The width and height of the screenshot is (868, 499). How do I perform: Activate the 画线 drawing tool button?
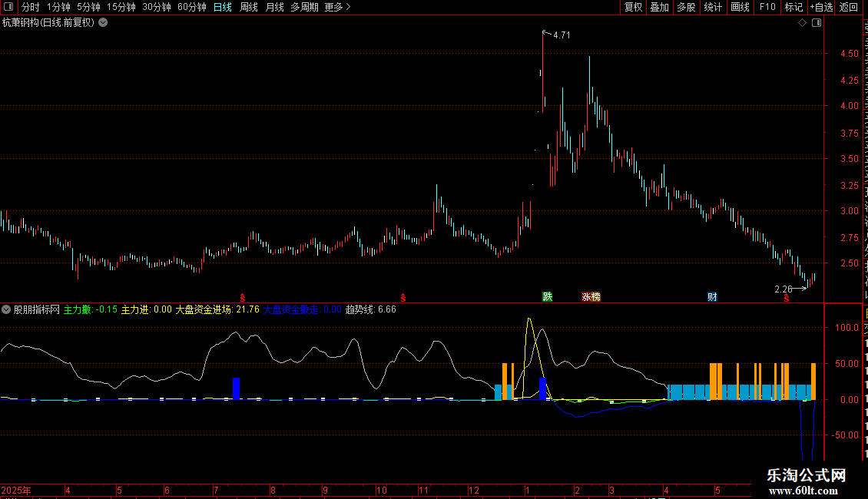point(740,7)
